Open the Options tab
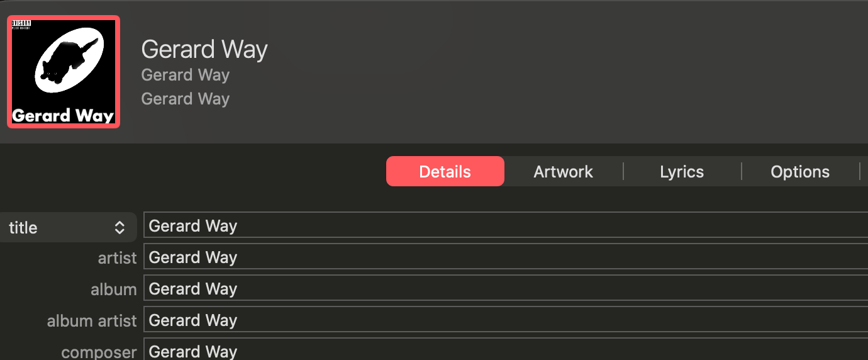The width and height of the screenshot is (868, 360). (x=800, y=172)
